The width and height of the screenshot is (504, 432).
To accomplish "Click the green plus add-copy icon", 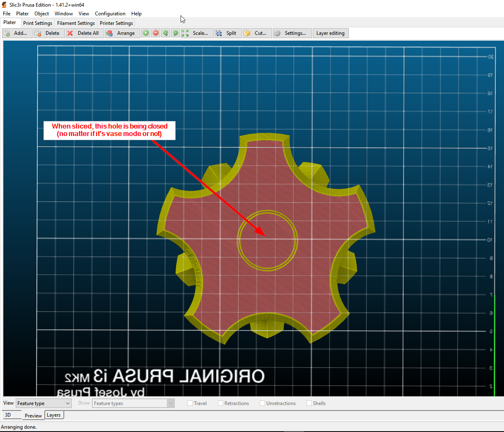I will tap(146, 33).
